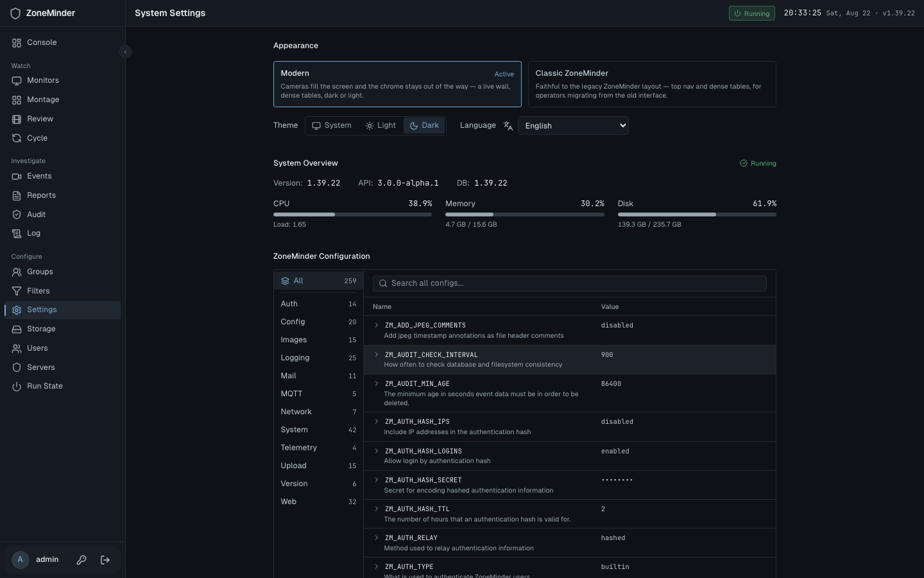Image resolution: width=924 pixels, height=578 pixels.
Task: Click the Settings gear icon
Action: point(17,310)
